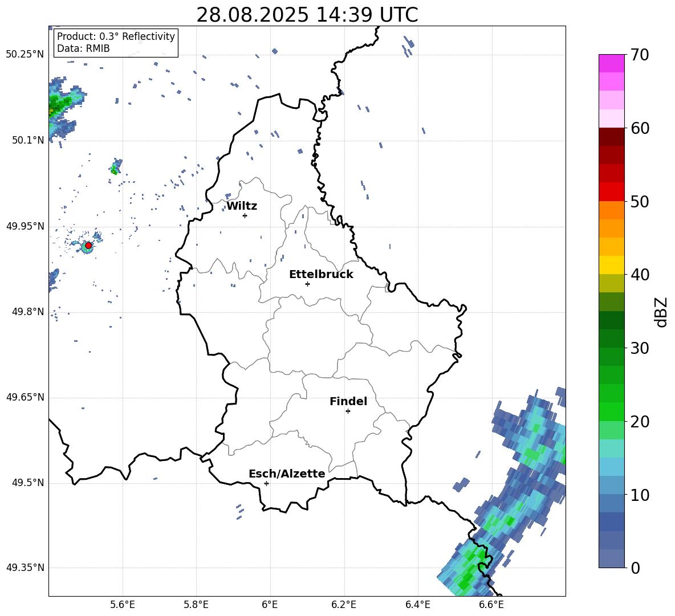Click the 49.8°N latitude label
Screen dimensions: 675x616
[28, 312]
